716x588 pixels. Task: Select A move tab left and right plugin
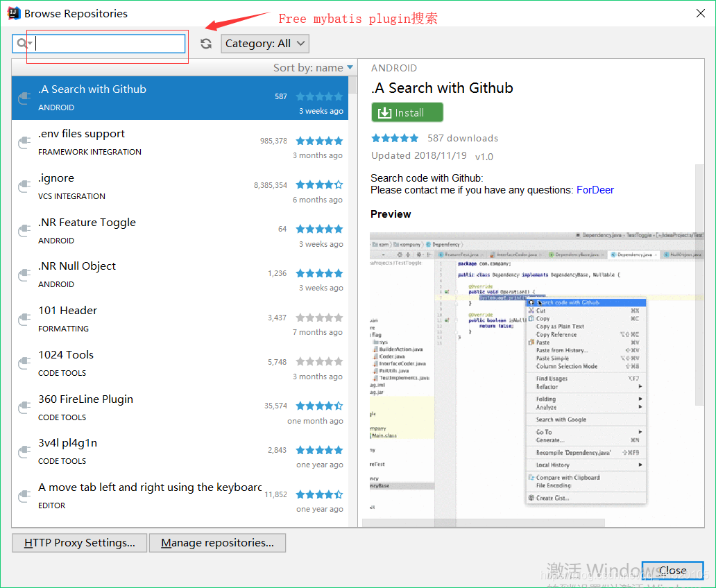(180, 496)
